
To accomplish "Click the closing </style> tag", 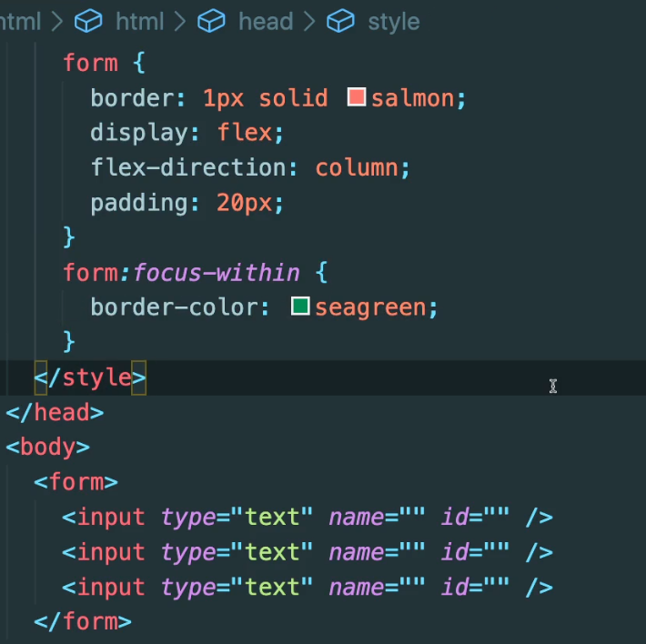I will [90, 377].
